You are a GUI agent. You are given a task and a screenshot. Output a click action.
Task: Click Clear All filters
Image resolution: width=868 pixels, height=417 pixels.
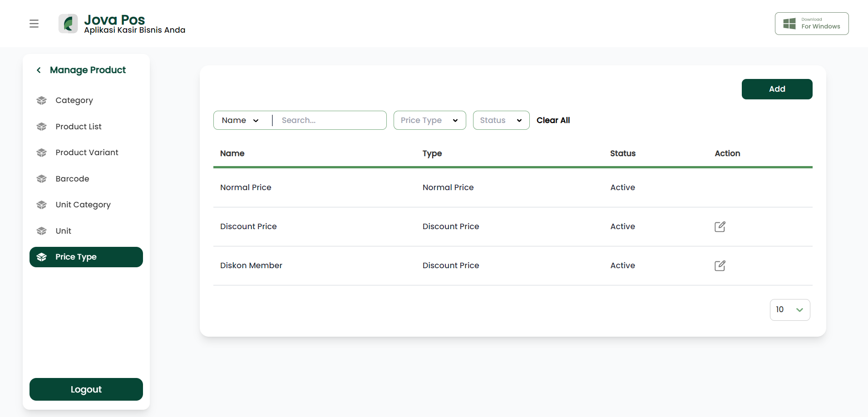pyautogui.click(x=553, y=120)
